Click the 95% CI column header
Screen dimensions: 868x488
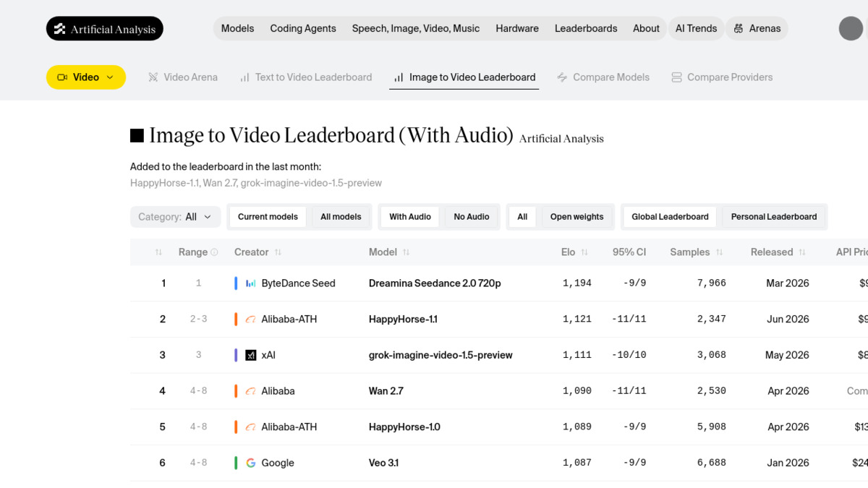click(629, 252)
